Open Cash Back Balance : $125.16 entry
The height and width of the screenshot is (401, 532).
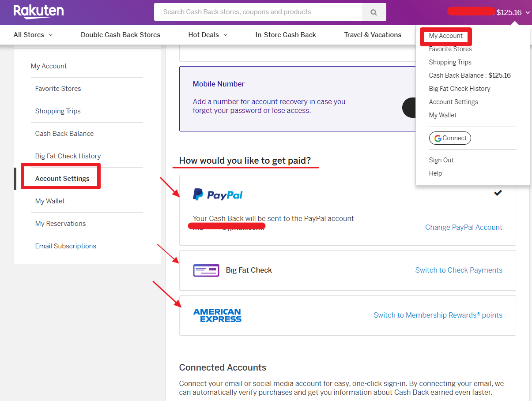point(470,75)
